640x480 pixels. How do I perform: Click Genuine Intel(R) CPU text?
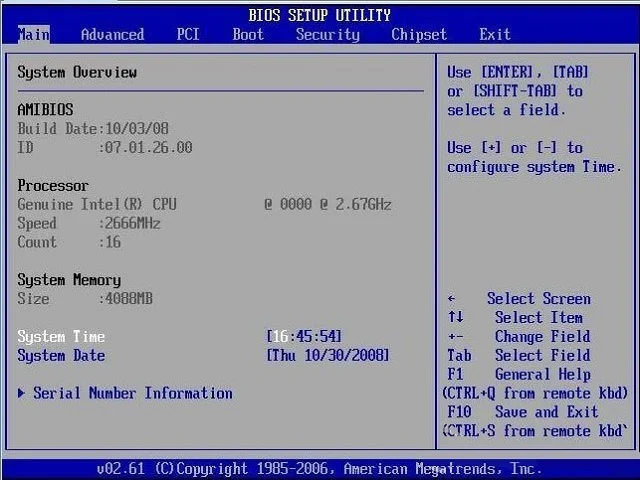97,204
